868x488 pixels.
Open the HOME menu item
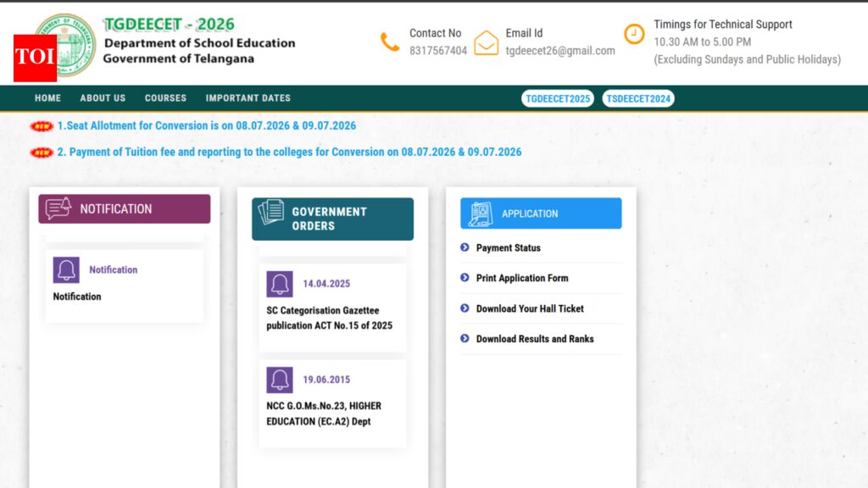click(47, 98)
